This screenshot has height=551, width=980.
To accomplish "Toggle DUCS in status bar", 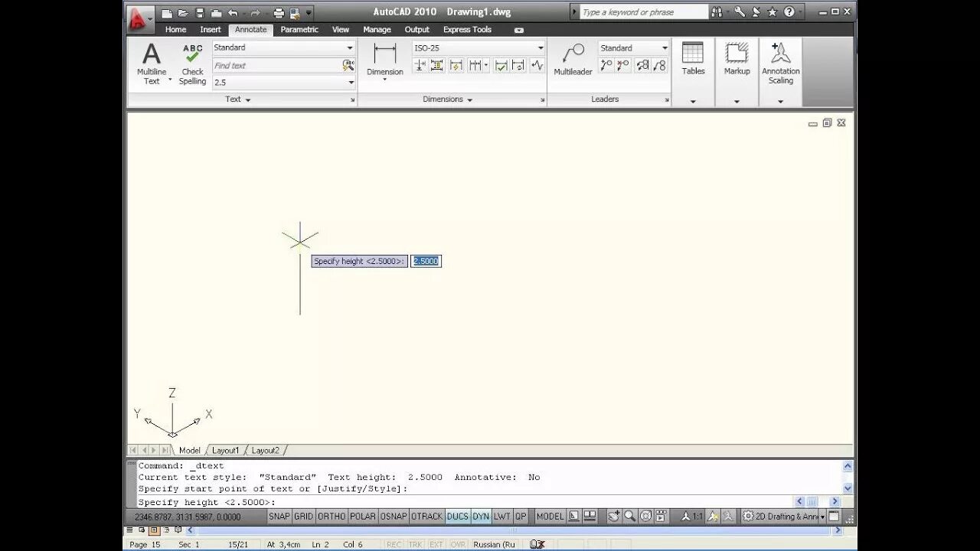I will point(457,517).
